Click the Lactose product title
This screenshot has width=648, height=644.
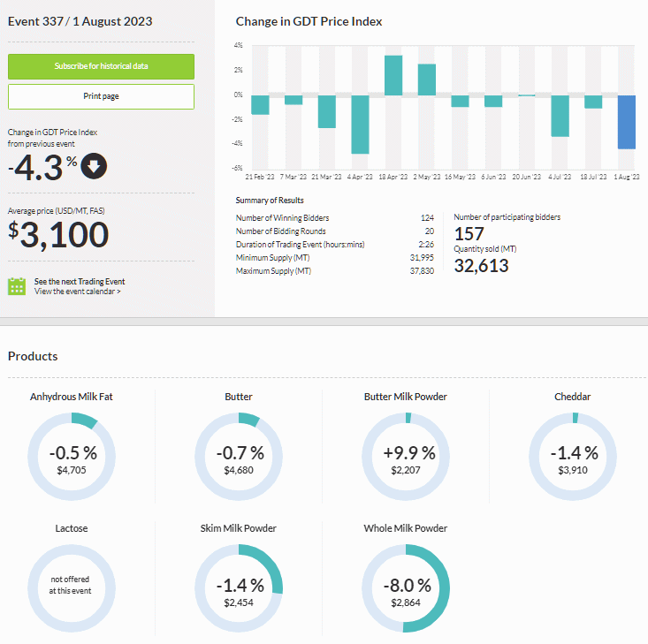click(x=72, y=528)
